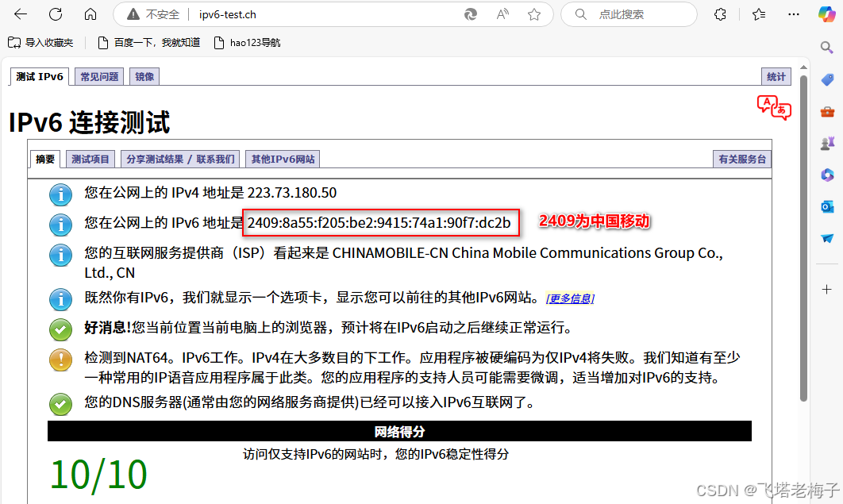This screenshot has width=843, height=504.
Task: Click the not-secure warning triangle icon
Action: tap(133, 14)
